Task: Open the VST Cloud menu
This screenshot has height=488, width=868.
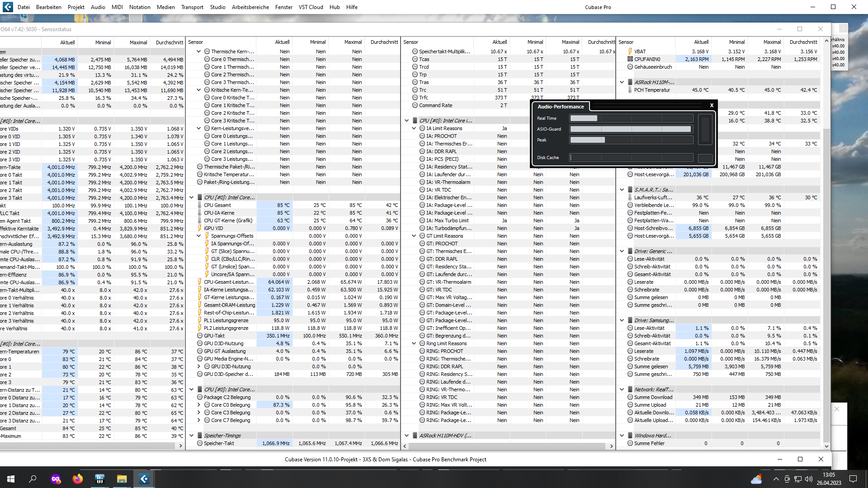Action: 311,7
